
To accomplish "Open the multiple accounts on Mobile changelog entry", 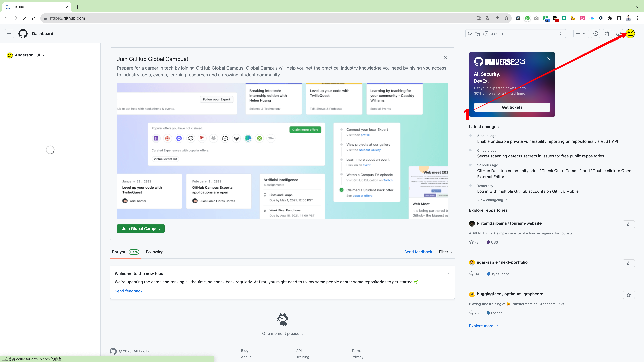I will coord(528,191).
